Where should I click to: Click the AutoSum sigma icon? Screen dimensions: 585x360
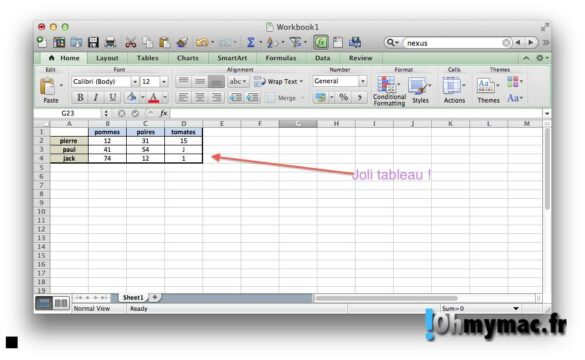pos(251,43)
